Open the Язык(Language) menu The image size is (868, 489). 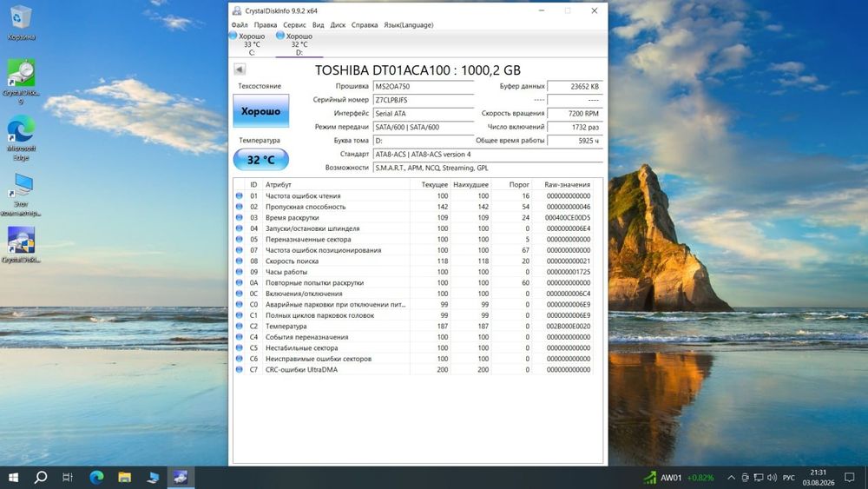click(409, 25)
